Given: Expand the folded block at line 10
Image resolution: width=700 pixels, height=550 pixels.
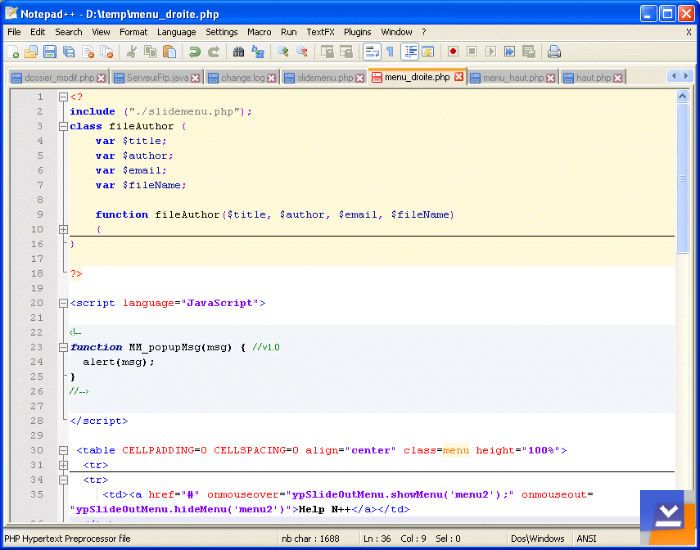Looking at the screenshot, I should pos(63,229).
